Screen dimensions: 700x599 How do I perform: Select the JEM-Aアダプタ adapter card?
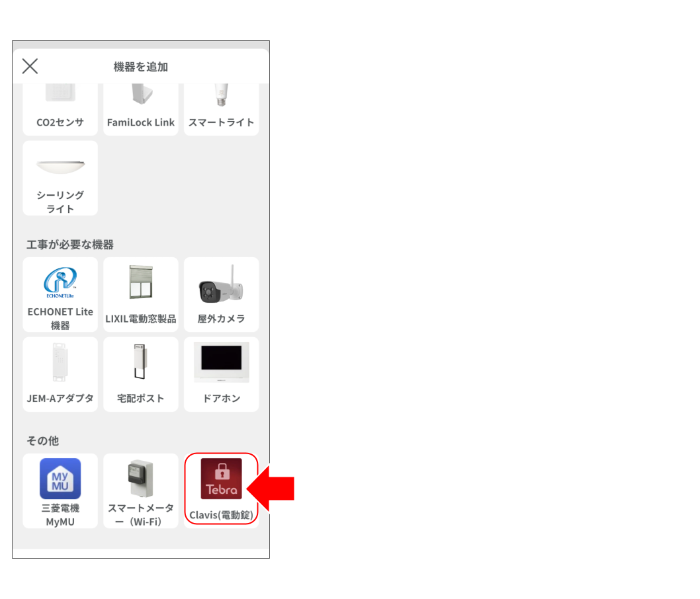[x=60, y=374]
